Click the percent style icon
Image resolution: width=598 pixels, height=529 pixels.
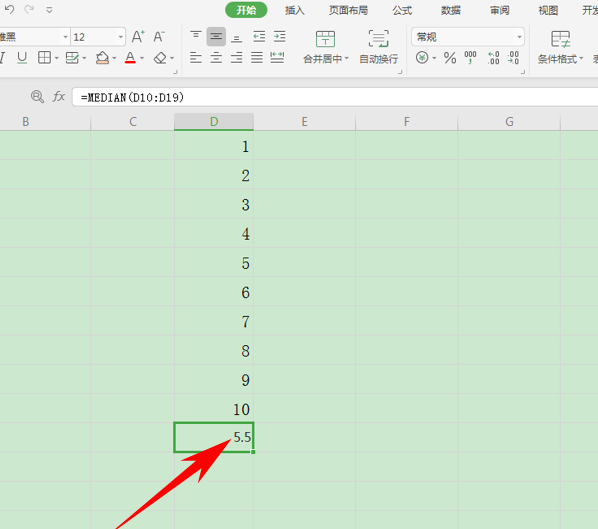[x=450, y=58]
